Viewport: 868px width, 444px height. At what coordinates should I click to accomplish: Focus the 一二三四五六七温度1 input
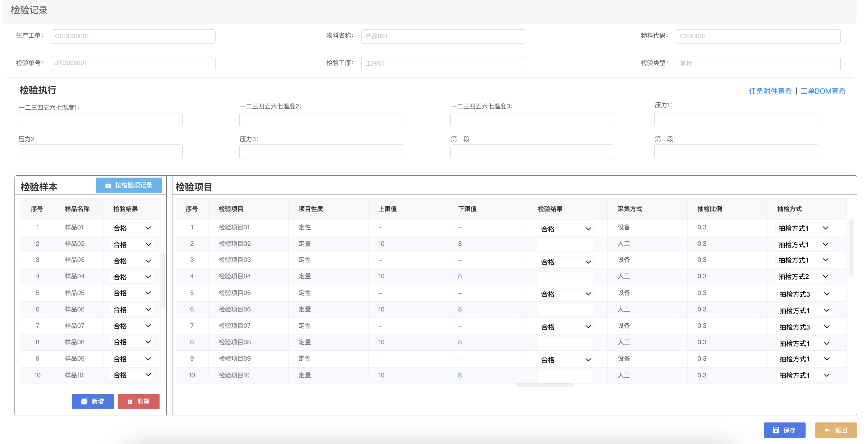pyautogui.click(x=100, y=120)
